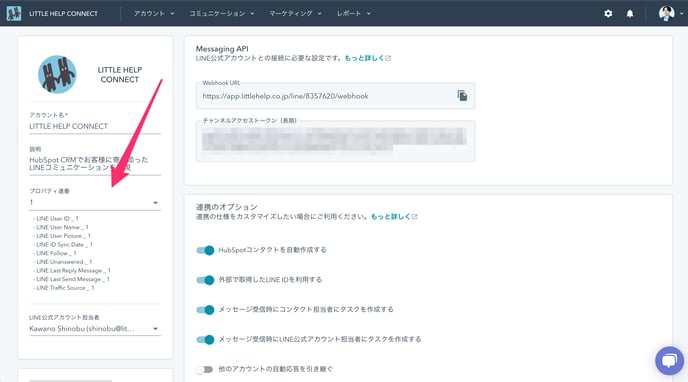Click the round bunny account logo
688x382 pixels.
tap(57, 74)
